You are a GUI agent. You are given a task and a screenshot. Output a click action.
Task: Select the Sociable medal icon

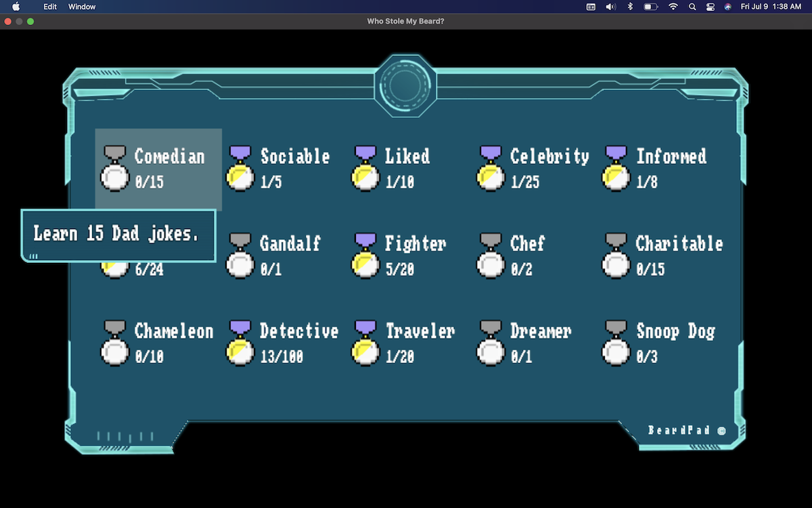[240, 169]
